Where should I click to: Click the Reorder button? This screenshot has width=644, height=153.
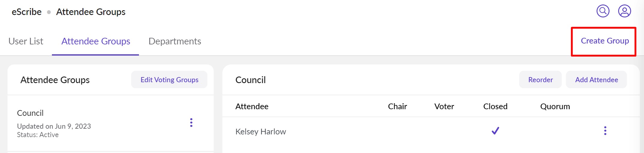point(540,80)
